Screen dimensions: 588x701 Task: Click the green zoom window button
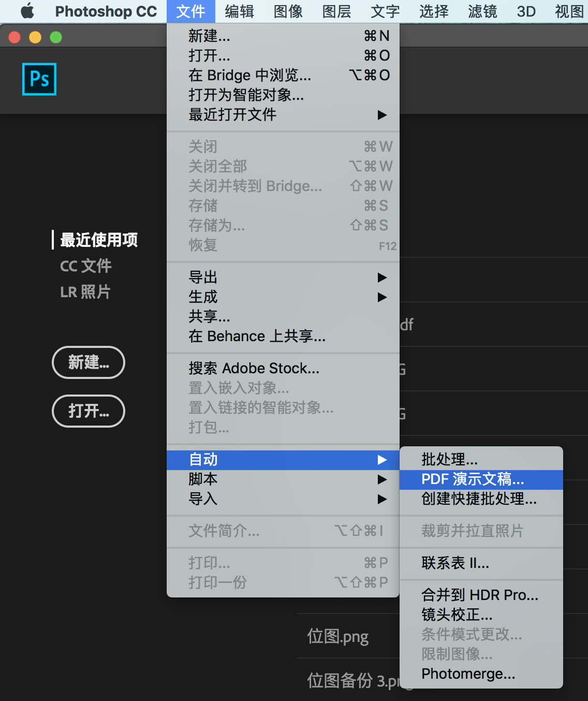[56, 37]
